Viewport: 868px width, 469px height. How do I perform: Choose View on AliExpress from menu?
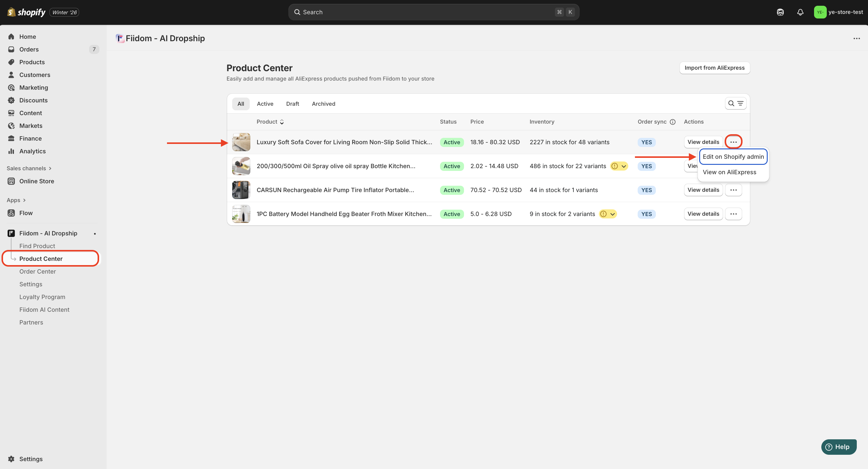coord(729,172)
